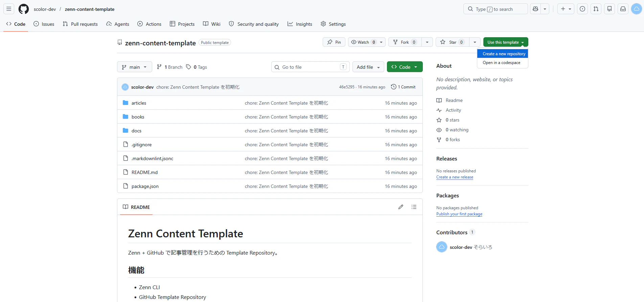644x302 pixels.
Task: Click the README.md file icon
Action: point(125,172)
